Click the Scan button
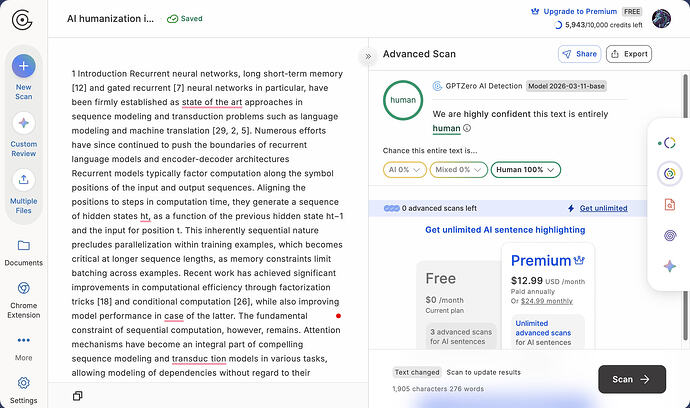The width and height of the screenshot is (690, 408). pyautogui.click(x=632, y=379)
